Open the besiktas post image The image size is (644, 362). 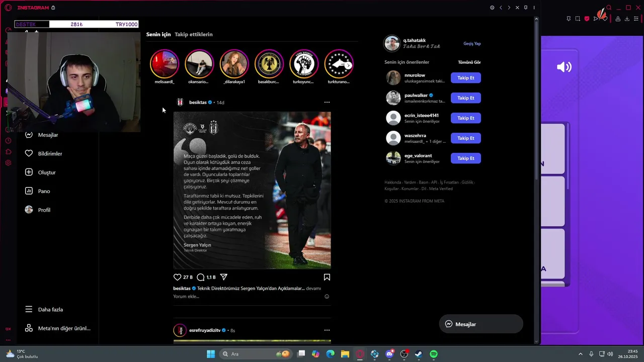(x=252, y=190)
